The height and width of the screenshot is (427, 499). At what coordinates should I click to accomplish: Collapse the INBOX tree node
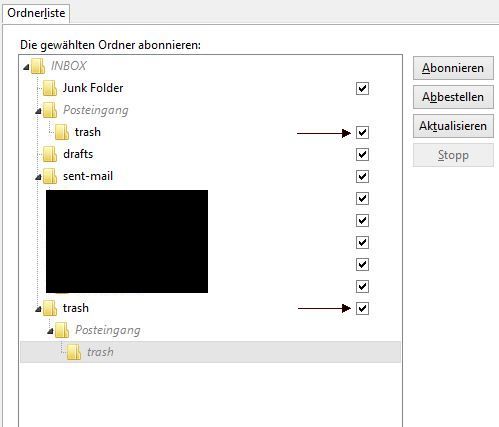coord(26,68)
